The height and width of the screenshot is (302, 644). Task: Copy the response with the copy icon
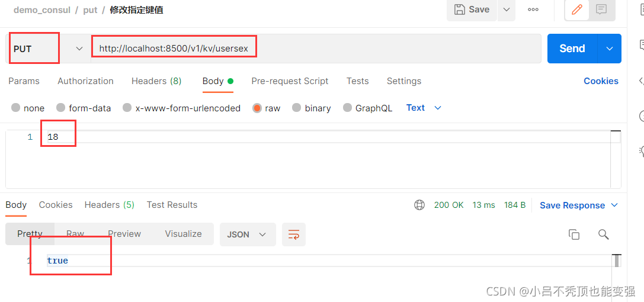coord(573,234)
